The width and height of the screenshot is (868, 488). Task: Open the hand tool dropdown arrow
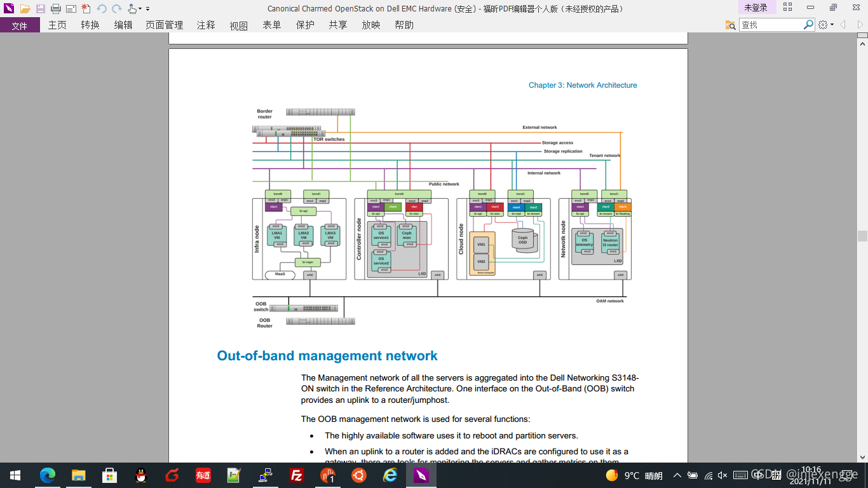[x=140, y=9]
